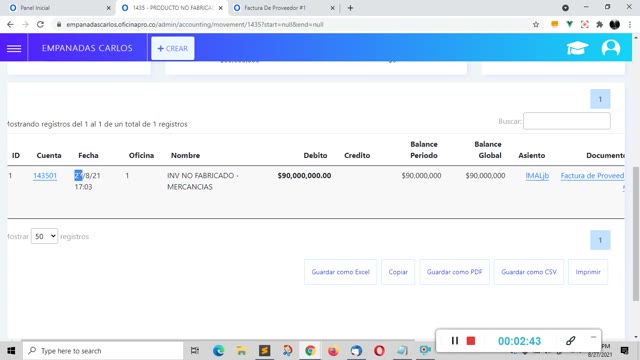The height and width of the screenshot is (360, 640).
Task: Open Firefox from taskbar
Action: point(333,351)
